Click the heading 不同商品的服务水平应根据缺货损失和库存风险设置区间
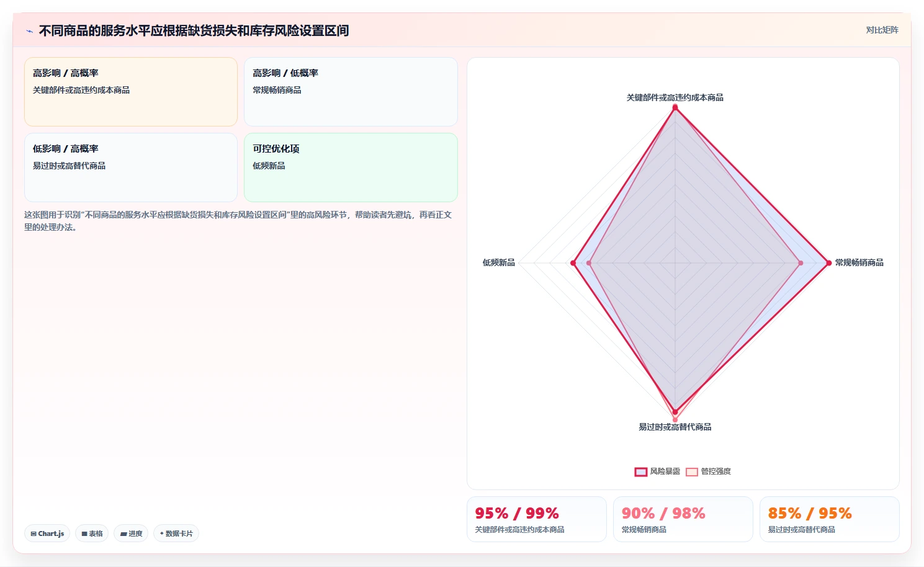Image resolution: width=924 pixels, height=567 pixels. click(x=194, y=30)
